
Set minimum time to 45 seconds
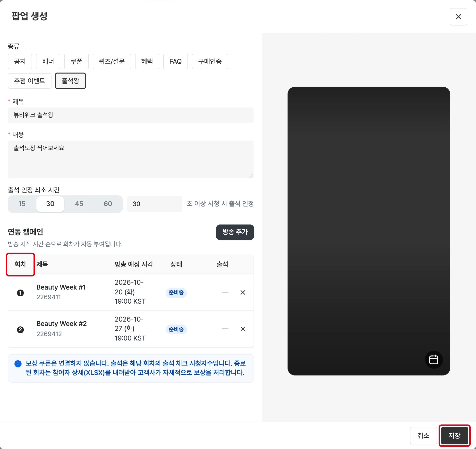click(x=79, y=204)
